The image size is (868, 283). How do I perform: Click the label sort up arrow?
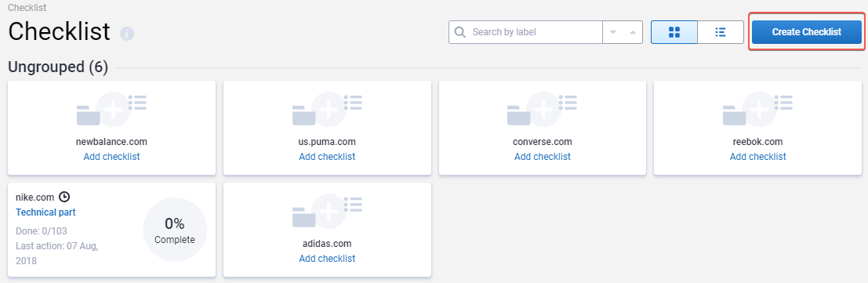(632, 32)
